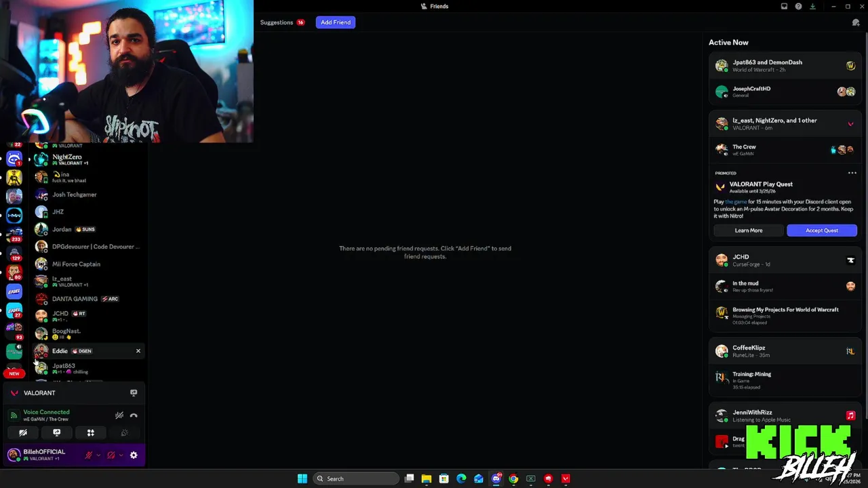Screen dimensions: 868x488
Task: Open the New Group DM icon
Action: [856, 22]
